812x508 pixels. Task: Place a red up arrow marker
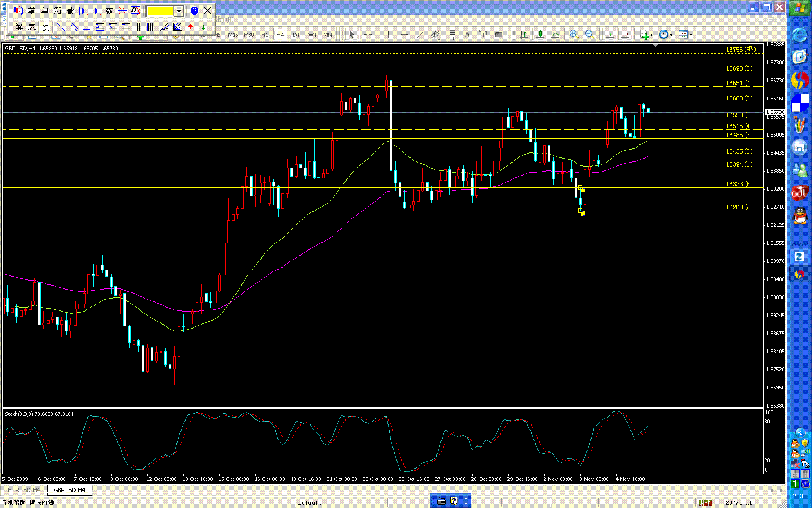[191, 27]
